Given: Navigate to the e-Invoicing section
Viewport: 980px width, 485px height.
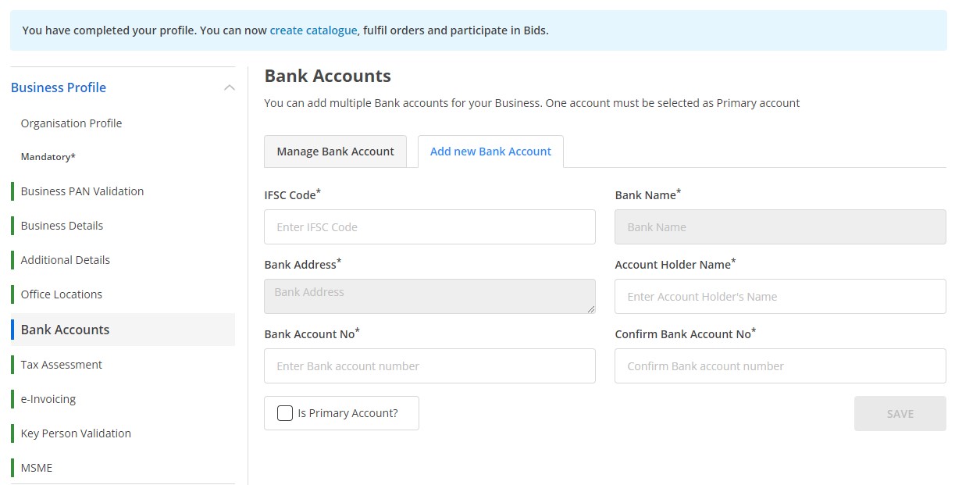Looking at the screenshot, I should click(48, 398).
